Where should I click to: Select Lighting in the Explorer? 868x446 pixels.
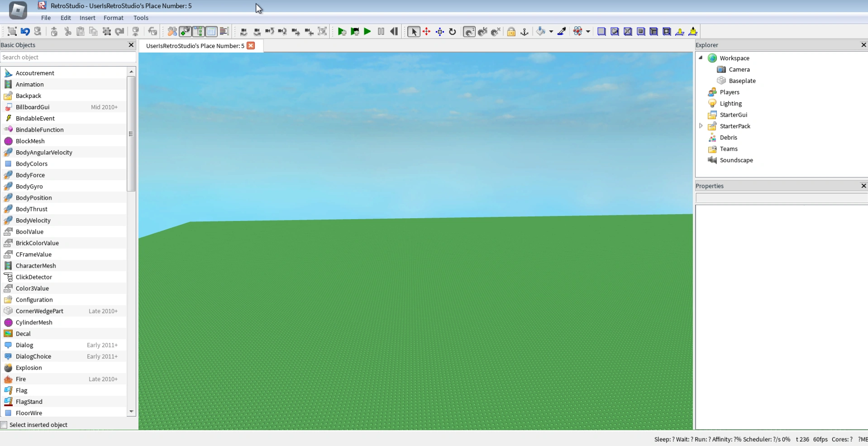pyautogui.click(x=730, y=103)
